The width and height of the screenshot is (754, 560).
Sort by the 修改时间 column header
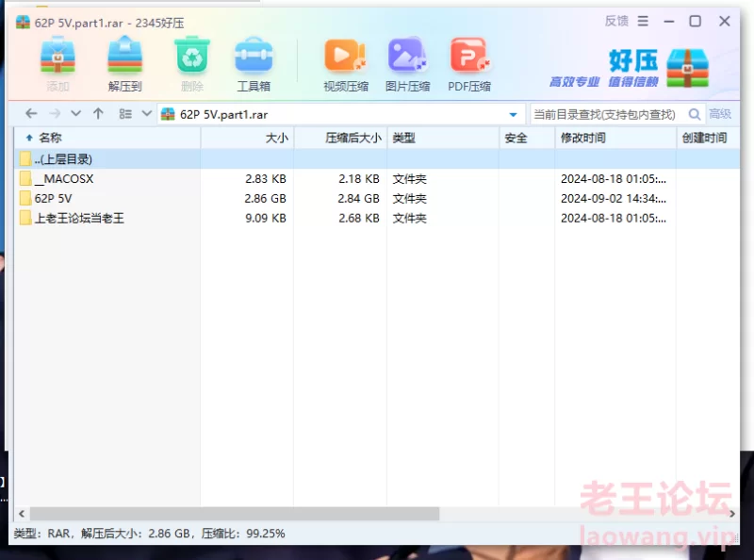615,138
